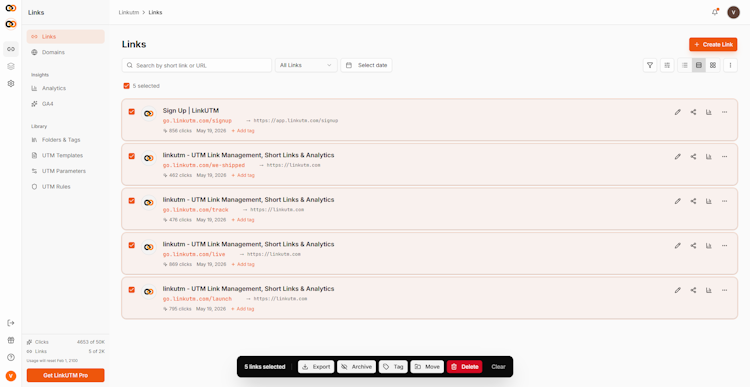Deselect the go.linkutm.com/live link checkbox
The width and height of the screenshot is (750, 387).
[x=132, y=245]
